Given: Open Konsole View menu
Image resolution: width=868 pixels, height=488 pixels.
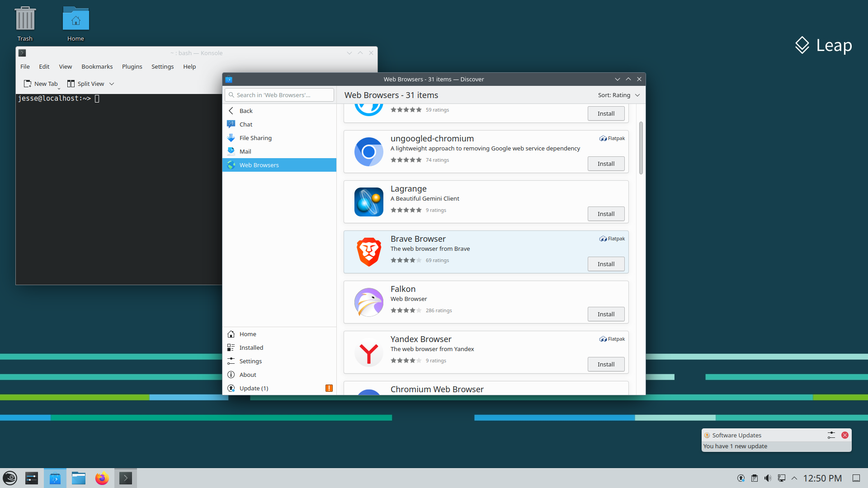Looking at the screenshot, I should click(x=66, y=66).
